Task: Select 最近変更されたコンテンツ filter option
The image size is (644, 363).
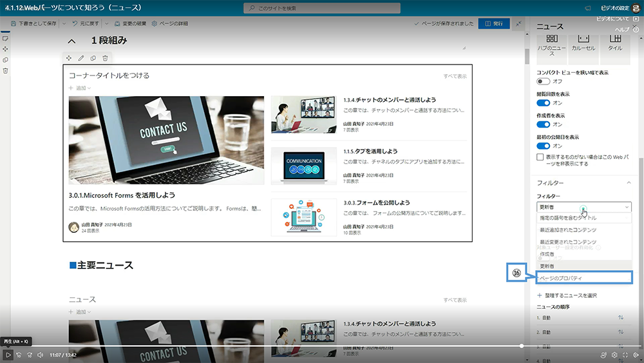Action: (x=583, y=242)
